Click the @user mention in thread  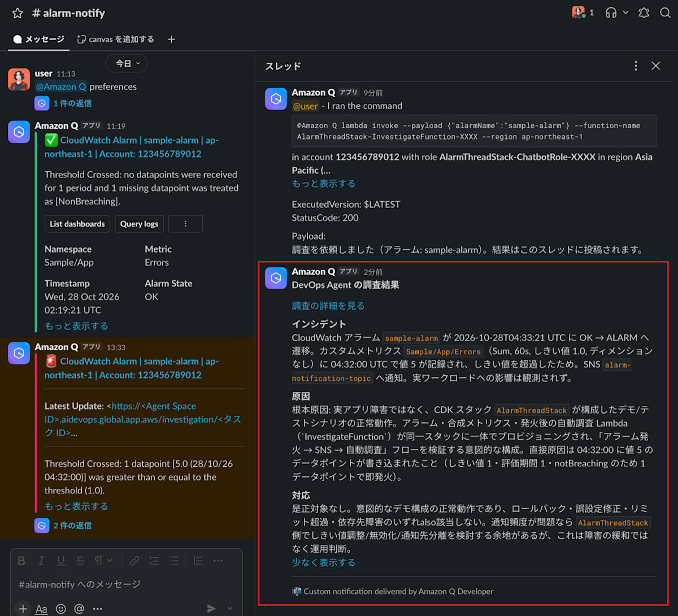[x=305, y=106]
